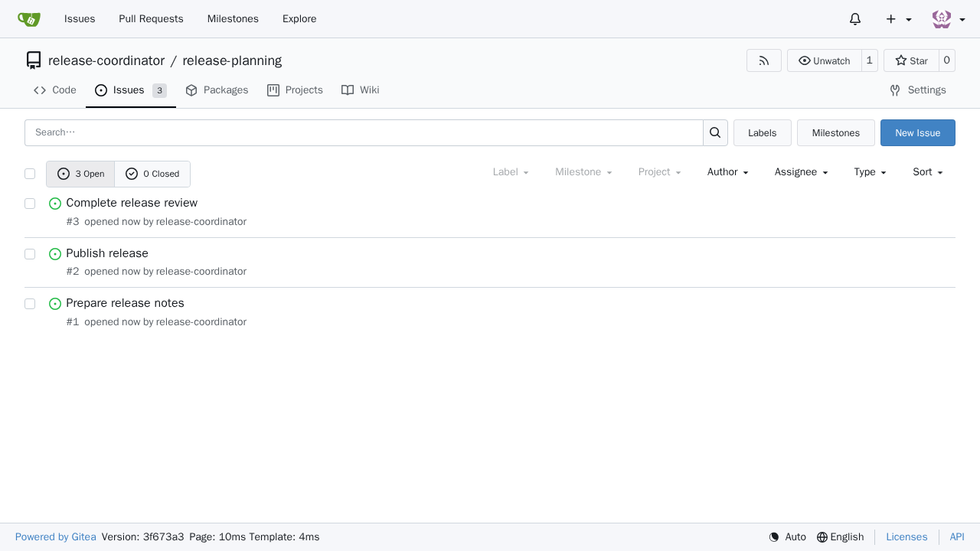This screenshot has width=980, height=551.
Task: Tick the checkbox for Complete release review
Action: point(30,204)
